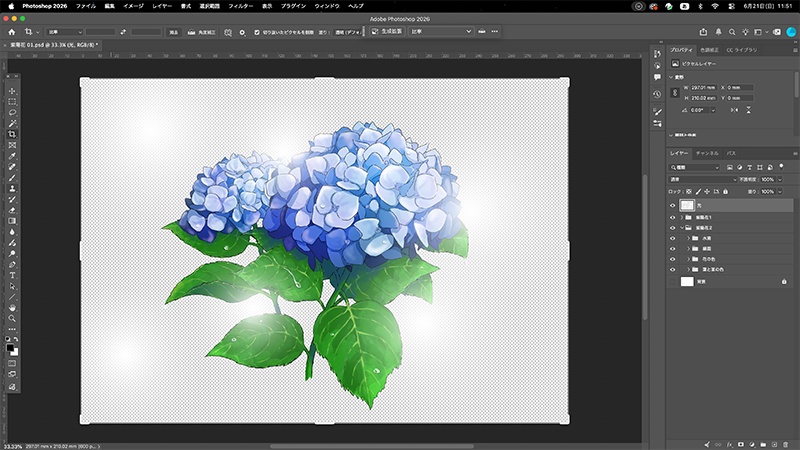The height and width of the screenshot is (450, 800).
Task: Select the Rectangular Marquee tool
Action: pos(12,102)
